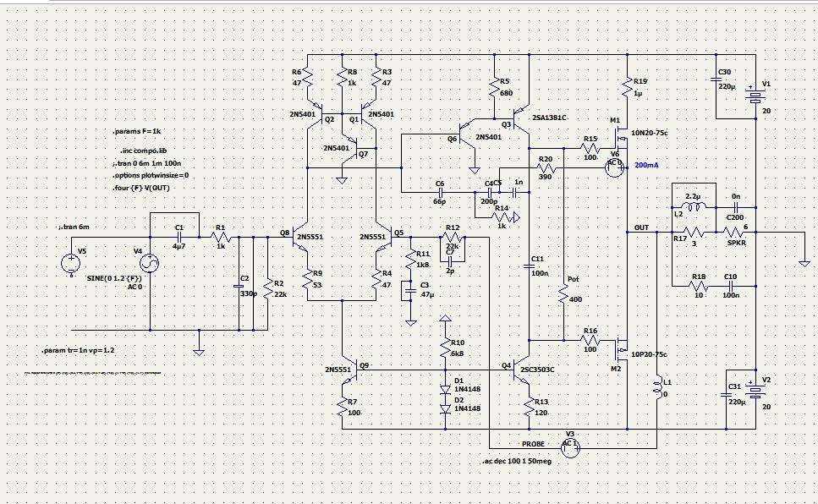The height and width of the screenshot is (504, 818).
Task: Select diode D2 1N4148
Action: 445,408
